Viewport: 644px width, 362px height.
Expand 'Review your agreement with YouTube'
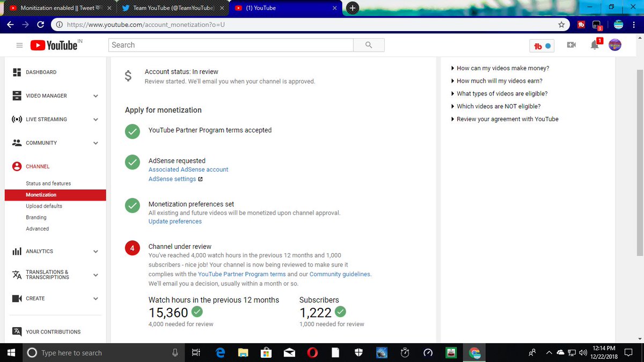coord(505,119)
